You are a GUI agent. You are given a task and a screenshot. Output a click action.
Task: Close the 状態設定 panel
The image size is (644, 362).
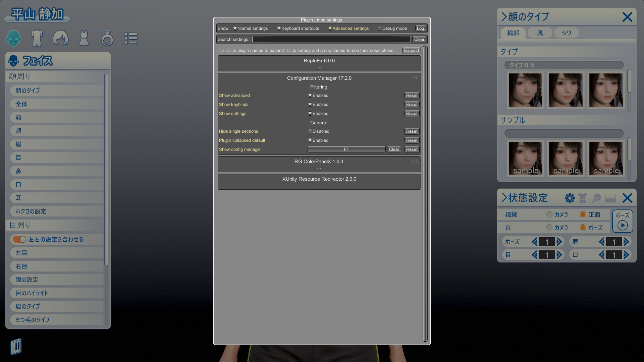point(627,198)
